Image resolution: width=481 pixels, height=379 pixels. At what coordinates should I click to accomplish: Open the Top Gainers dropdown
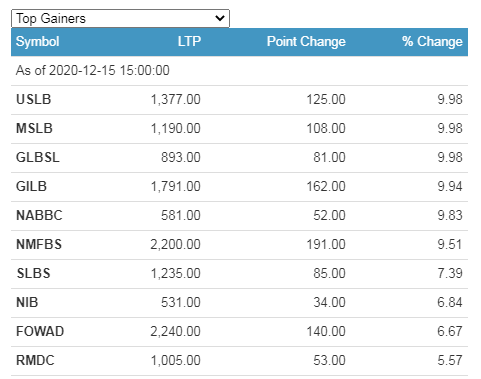[120, 18]
